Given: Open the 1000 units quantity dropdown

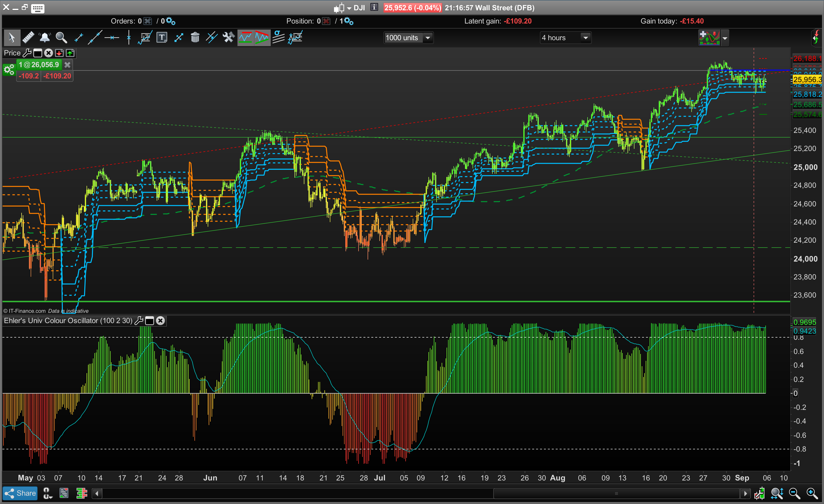Looking at the screenshot, I should pos(428,38).
